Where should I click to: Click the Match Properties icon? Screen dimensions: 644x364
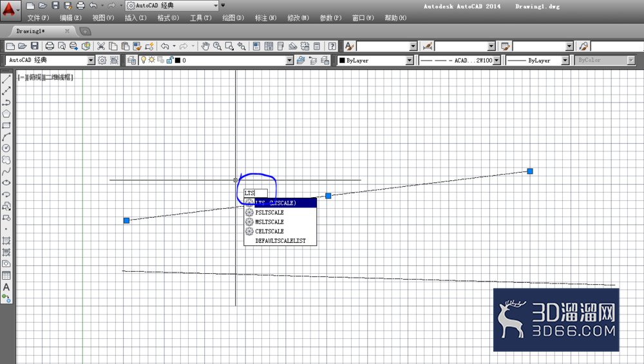coord(149,46)
